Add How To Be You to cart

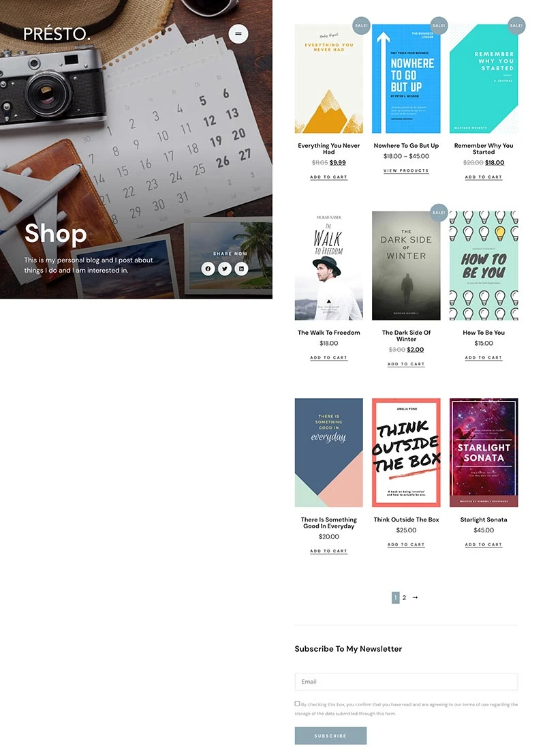[x=483, y=358]
